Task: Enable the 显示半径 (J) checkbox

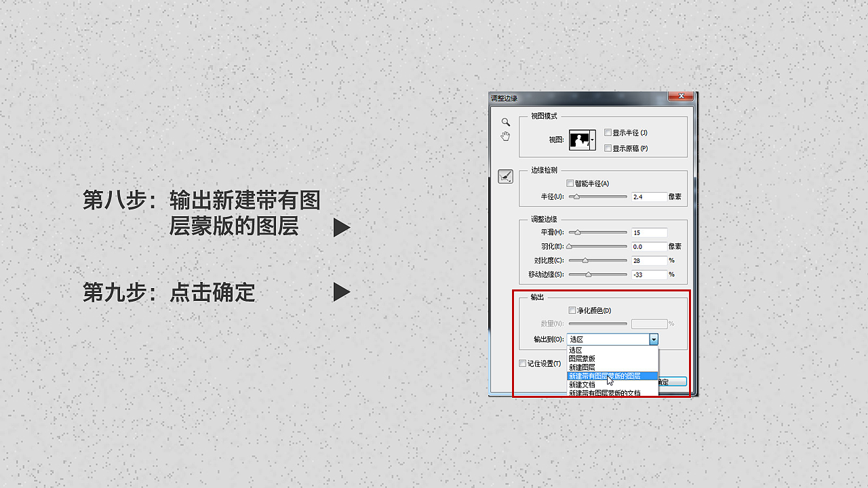Action: [608, 133]
